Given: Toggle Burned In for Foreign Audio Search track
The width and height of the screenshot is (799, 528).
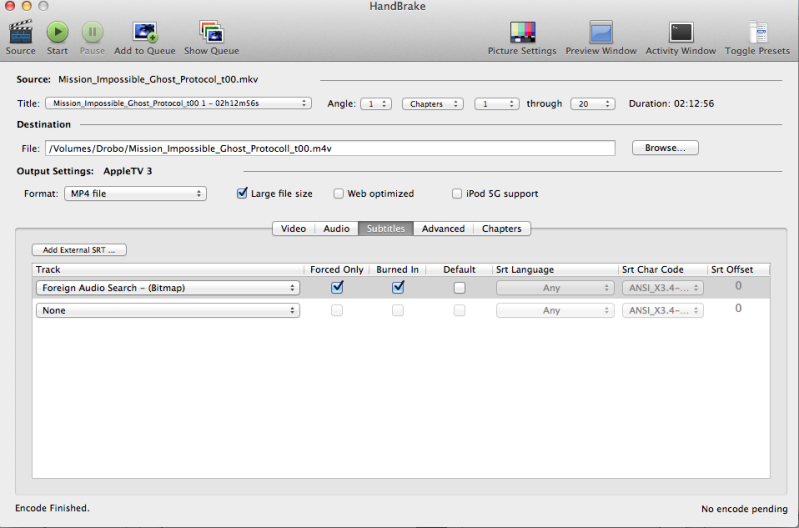Looking at the screenshot, I should [x=398, y=287].
